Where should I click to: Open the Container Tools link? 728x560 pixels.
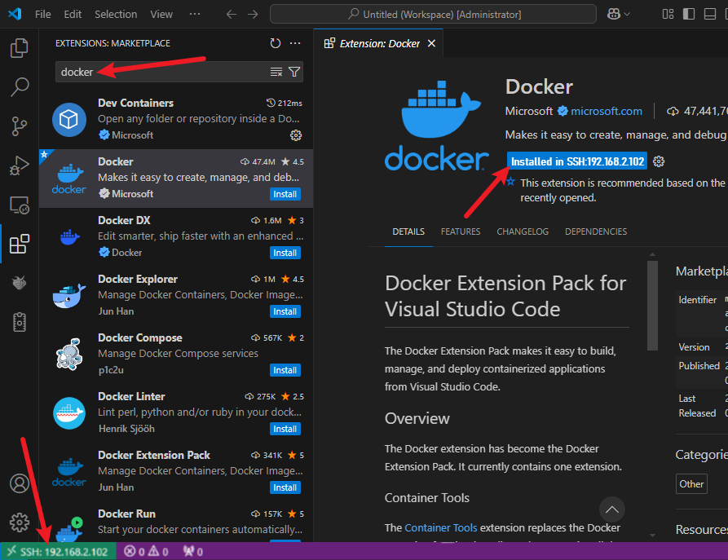coord(440,528)
